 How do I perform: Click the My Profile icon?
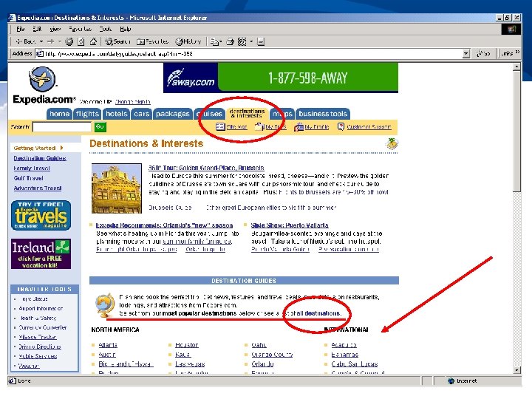pyautogui.click(x=299, y=127)
